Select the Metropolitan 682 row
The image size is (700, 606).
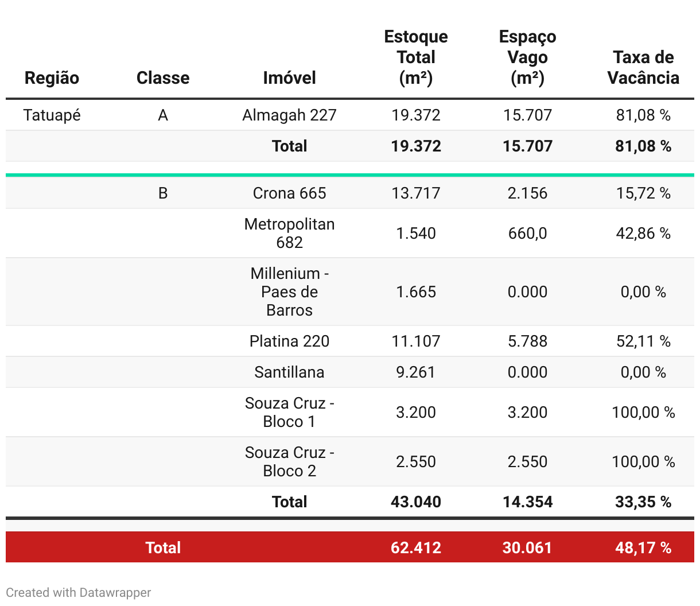click(x=289, y=233)
